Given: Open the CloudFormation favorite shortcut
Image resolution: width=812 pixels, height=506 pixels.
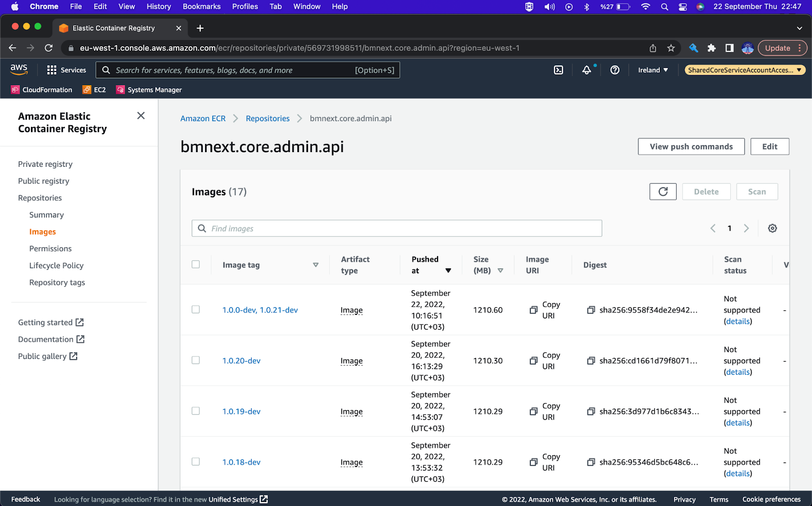Looking at the screenshot, I should (41, 89).
